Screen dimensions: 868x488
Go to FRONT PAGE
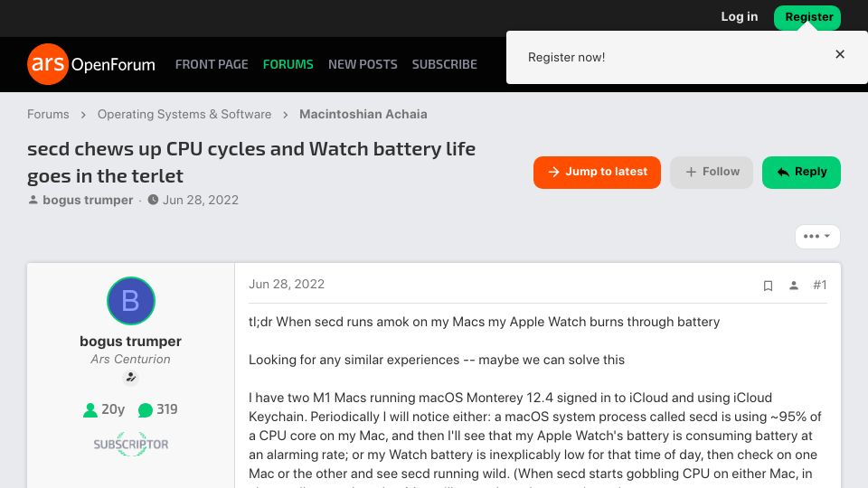click(212, 64)
